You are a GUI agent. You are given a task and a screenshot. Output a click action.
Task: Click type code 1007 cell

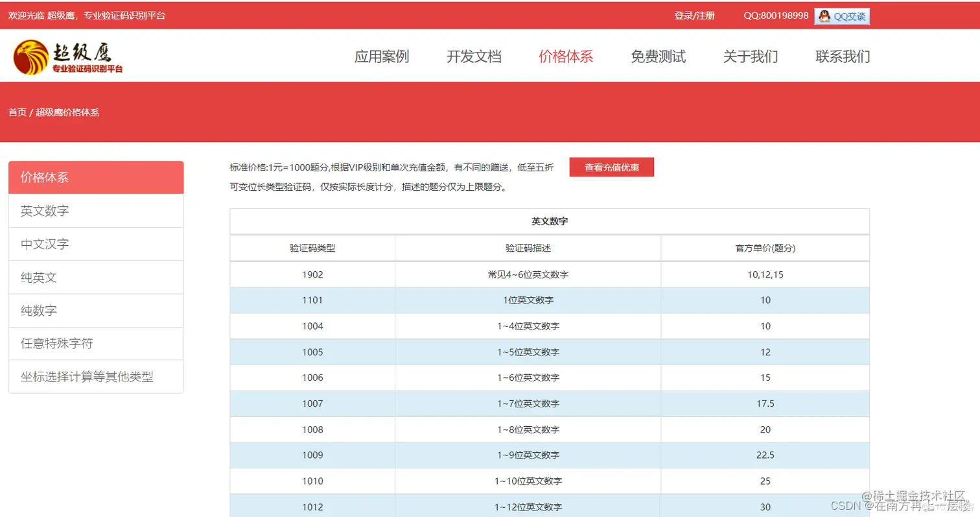312,403
